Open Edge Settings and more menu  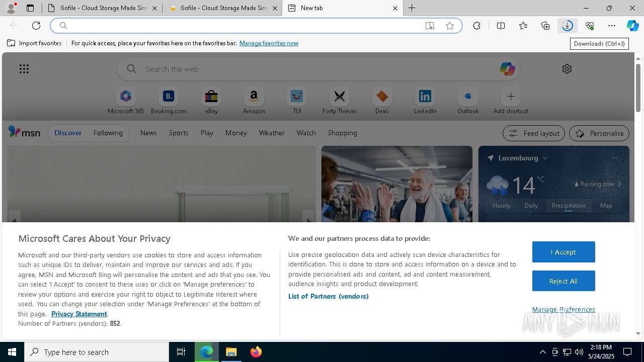pos(612,26)
